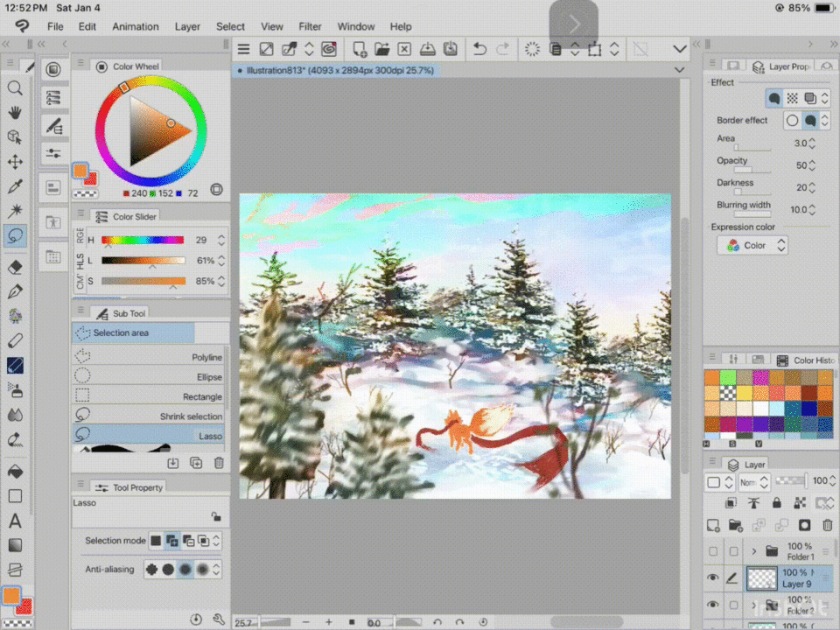Expand the command bar overflow chevron
The width and height of the screenshot is (840, 630).
pyautogui.click(x=680, y=49)
